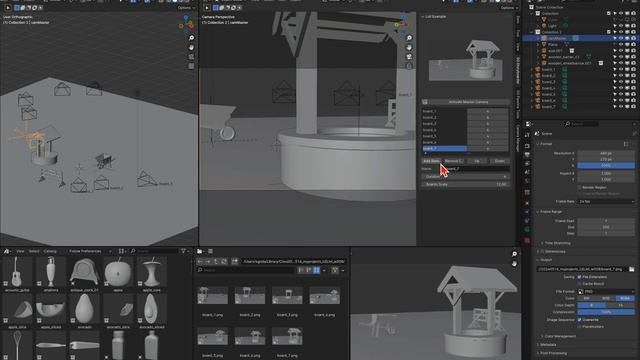Select camMaster object in the outliner
640x360 pixels.
tap(557, 38)
